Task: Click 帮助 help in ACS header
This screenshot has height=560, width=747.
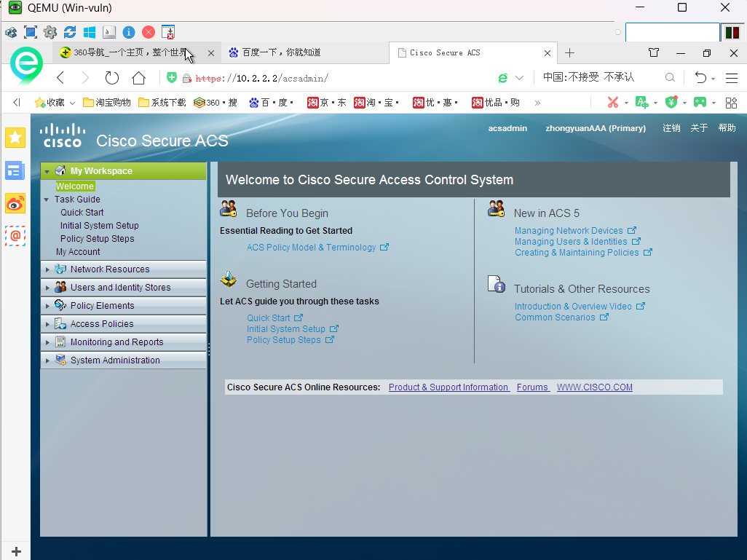Action: pos(727,127)
